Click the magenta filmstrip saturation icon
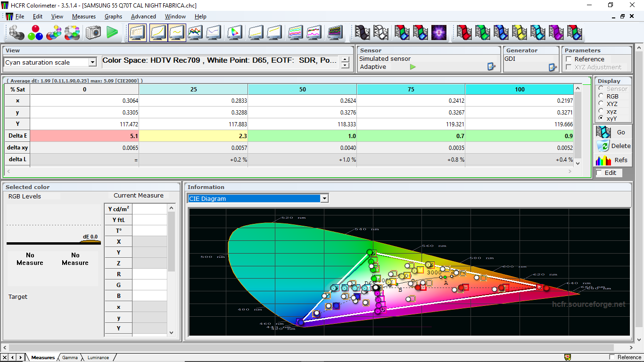Screen dimensions: 644x362 [556, 33]
